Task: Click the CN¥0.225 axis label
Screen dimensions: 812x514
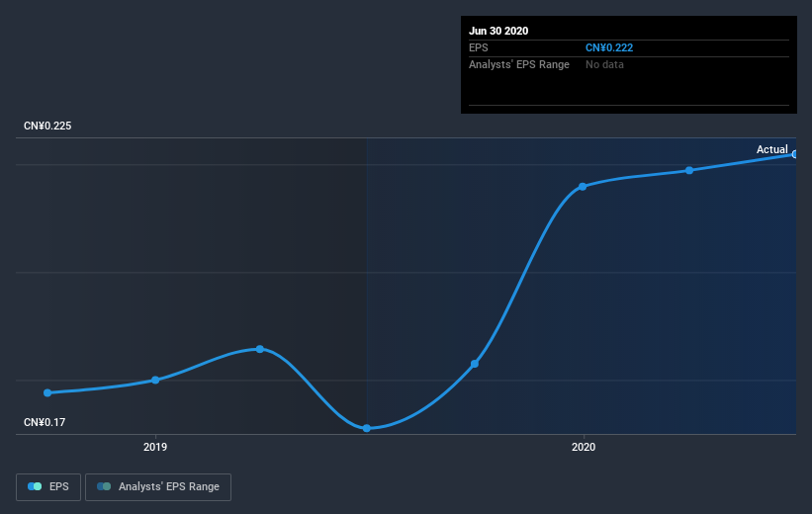Action: pyautogui.click(x=47, y=126)
